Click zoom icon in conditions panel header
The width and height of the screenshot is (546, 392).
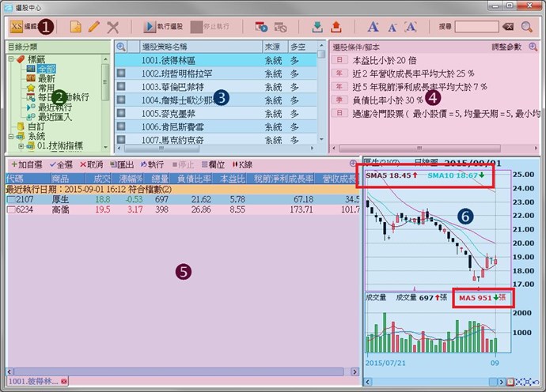pos(533,47)
